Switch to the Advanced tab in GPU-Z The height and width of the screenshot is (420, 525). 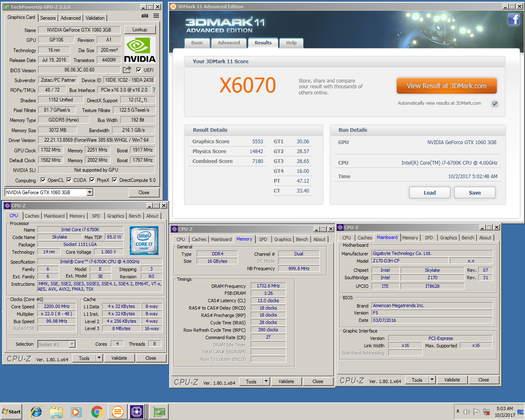click(x=71, y=18)
